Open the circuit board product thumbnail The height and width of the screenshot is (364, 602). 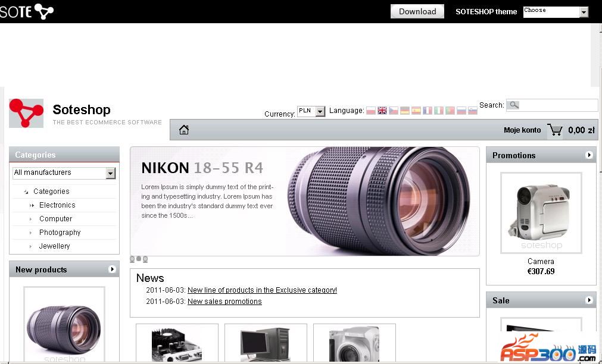tap(177, 343)
